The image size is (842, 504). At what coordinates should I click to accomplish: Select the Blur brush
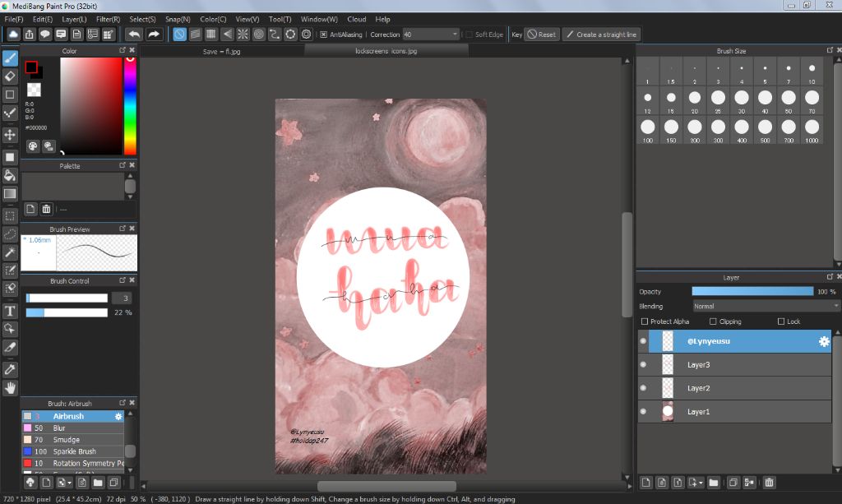[x=73, y=428]
